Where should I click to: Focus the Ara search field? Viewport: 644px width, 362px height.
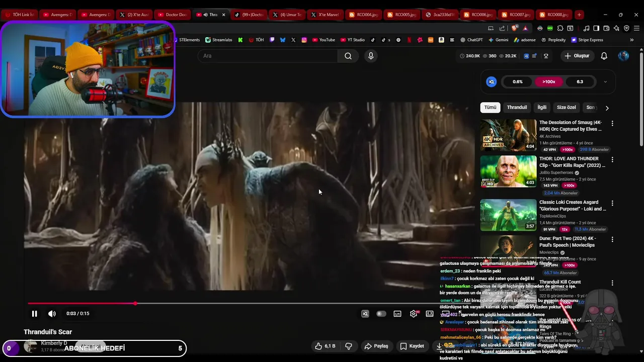pyautogui.click(x=268, y=56)
